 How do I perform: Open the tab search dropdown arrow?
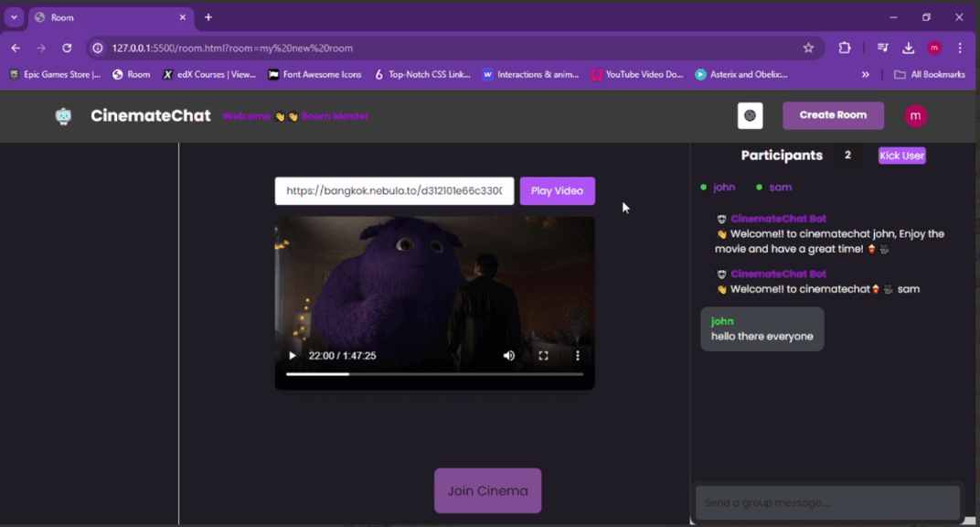[x=14, y=17]
